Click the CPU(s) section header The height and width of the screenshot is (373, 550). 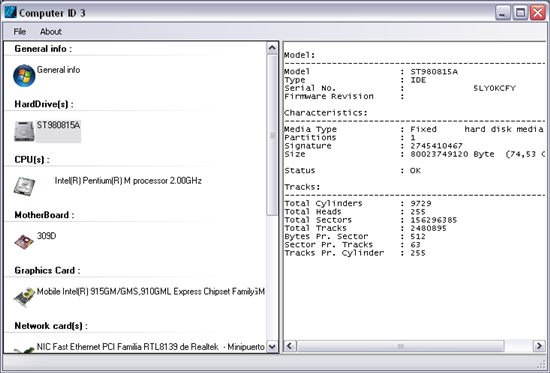pyautogui.click(x=32, y=160)
